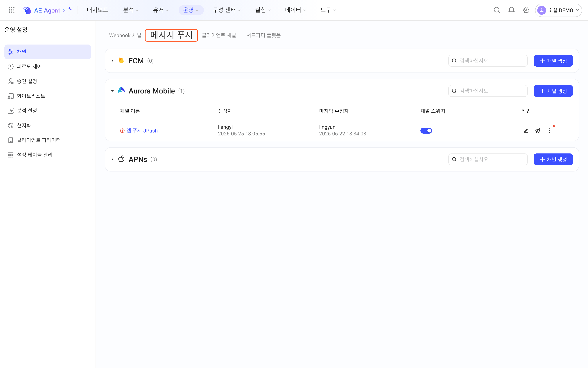Viewport: 588px width, 368px height.
Task: Click 채널 생성 button for Aurora Mobile
Action: 553,91
